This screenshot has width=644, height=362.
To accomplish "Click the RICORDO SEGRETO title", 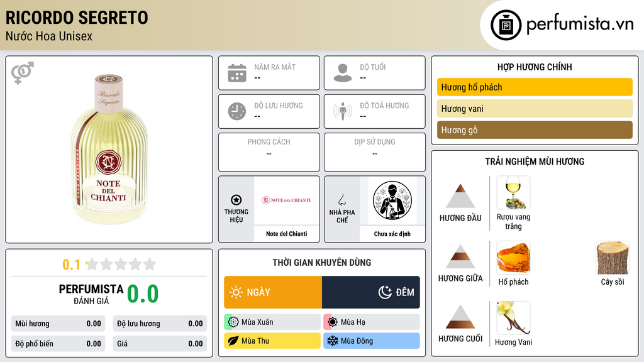I will pos(77,18).
